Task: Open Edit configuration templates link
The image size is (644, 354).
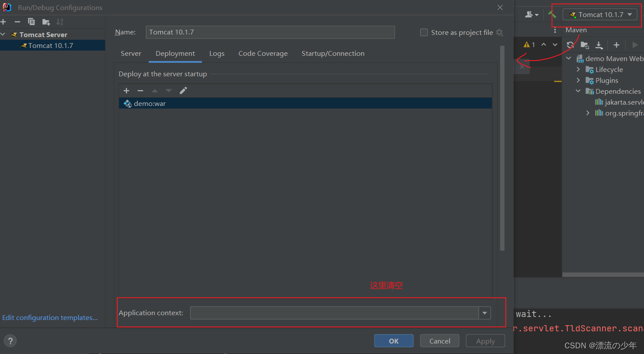Action: click(x=50, y=318)
